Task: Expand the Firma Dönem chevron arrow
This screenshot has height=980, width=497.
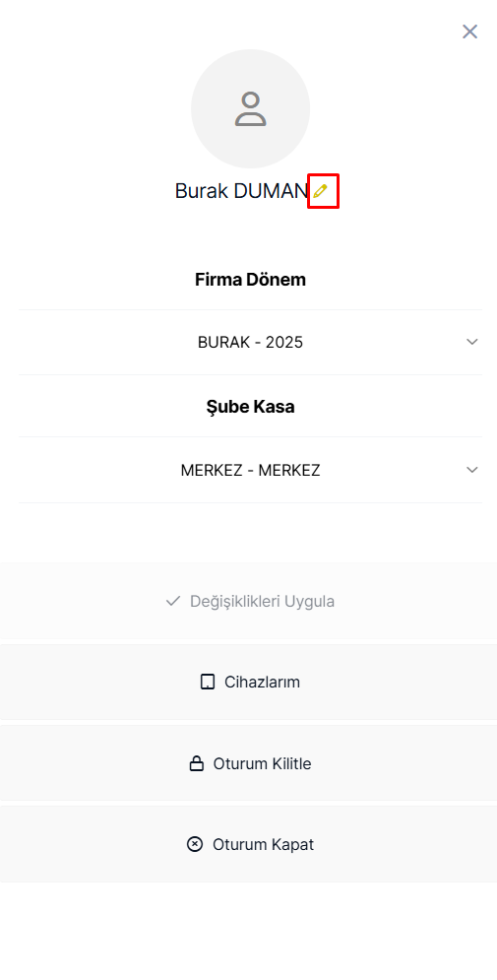Action: coord(472,342)
